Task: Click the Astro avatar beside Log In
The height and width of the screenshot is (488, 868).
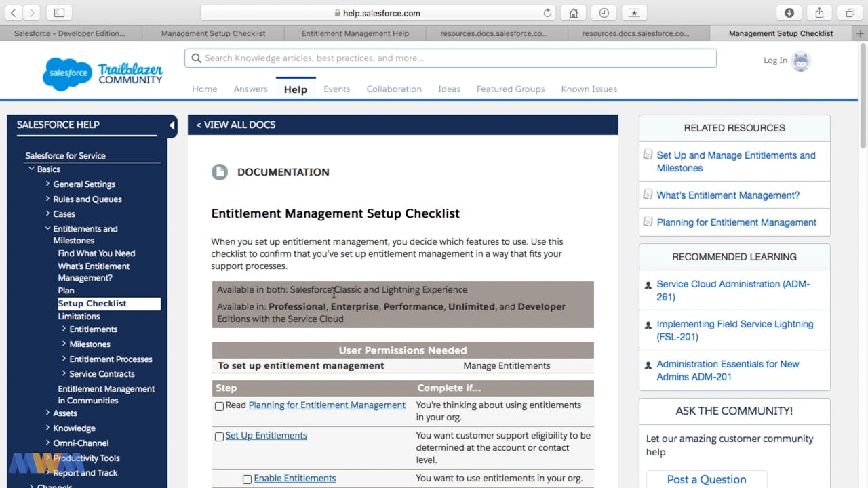Action: coord(801,61)
